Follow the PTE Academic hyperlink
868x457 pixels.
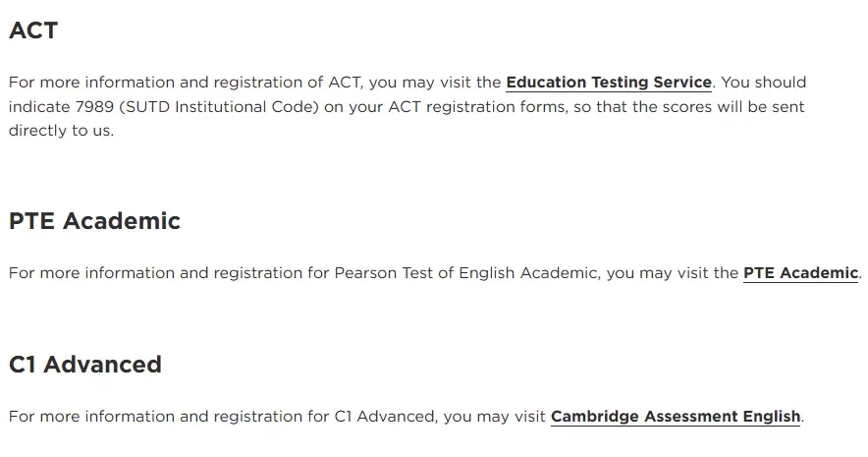[x=800, y=272]
